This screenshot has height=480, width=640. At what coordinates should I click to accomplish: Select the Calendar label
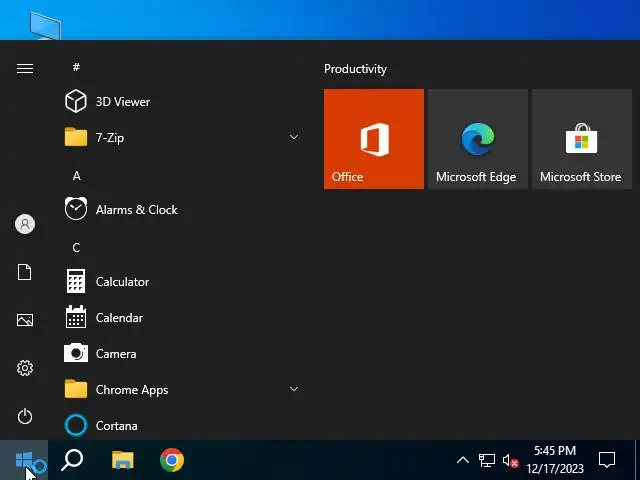coord(119,318)
